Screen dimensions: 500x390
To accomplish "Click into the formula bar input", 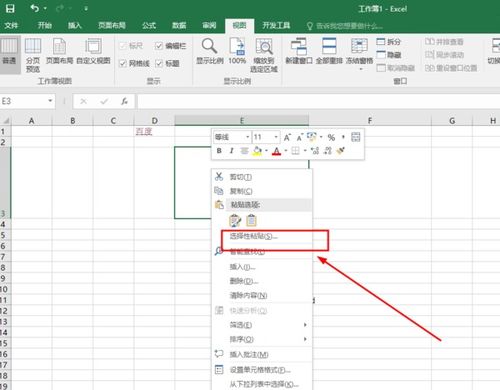I will [x=318, y=101].
